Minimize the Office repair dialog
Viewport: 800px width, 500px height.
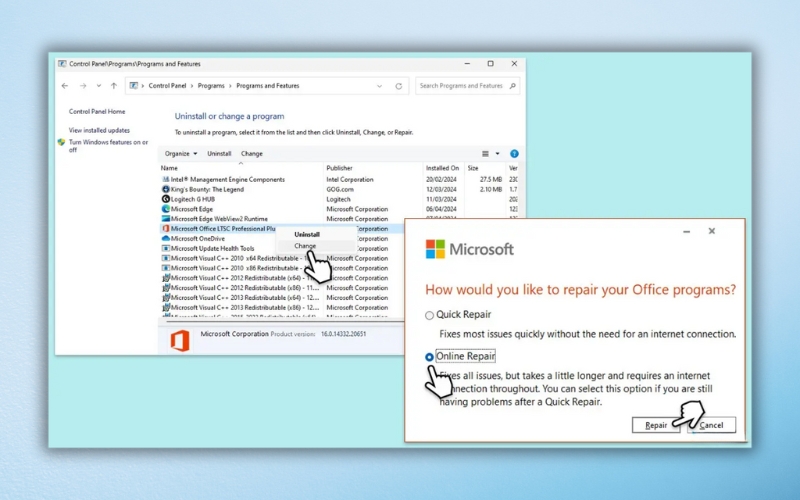[x=687, y=232]
